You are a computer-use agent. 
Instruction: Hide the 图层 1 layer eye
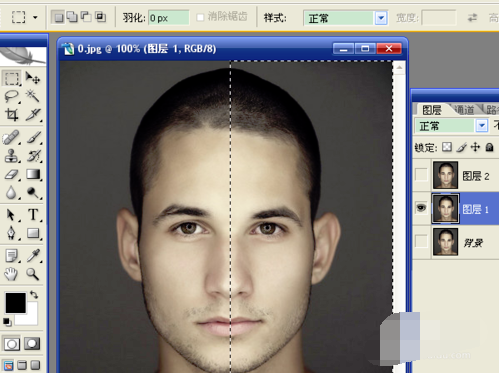(x=421, y=208)
